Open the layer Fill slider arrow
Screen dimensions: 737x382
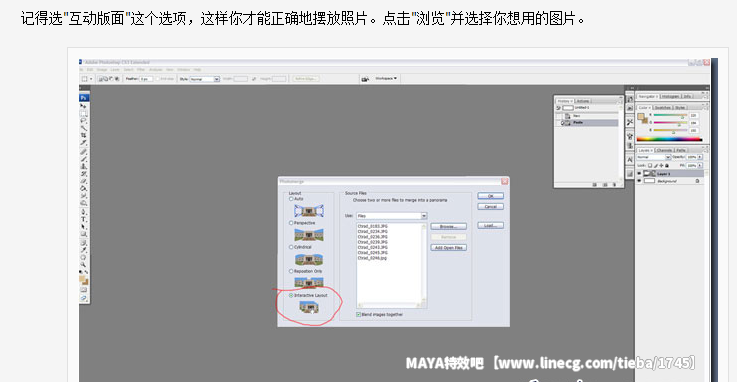[700, 165]
